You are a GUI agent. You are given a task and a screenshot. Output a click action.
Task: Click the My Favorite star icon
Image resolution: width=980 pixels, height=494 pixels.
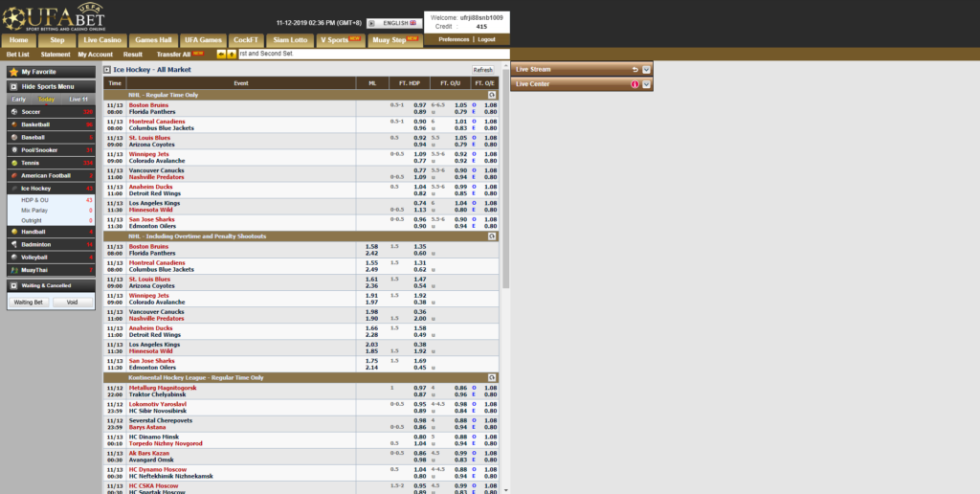pyautogui.click(x=13, y=72)
